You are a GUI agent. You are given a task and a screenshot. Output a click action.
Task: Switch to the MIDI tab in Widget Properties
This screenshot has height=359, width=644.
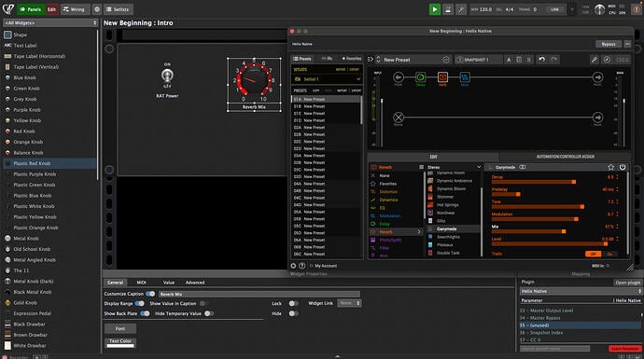[141, 283]
